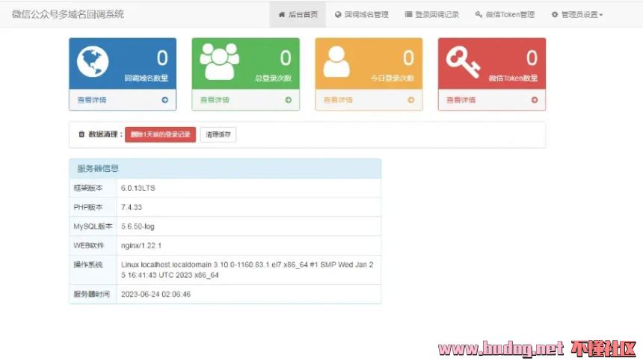Click the PHP版本 row label
Viewport: 643px width, 364px height.
[x=88, y=207]
